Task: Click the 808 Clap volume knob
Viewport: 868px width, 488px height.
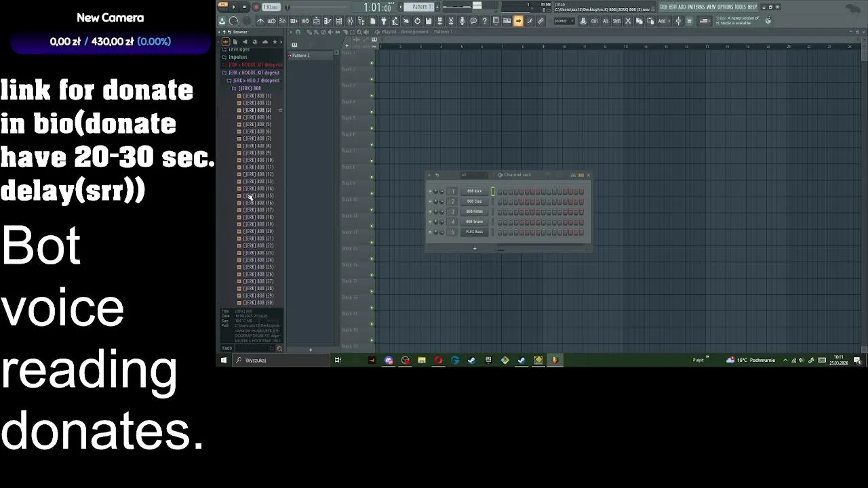Action: (x=441, y=201)
